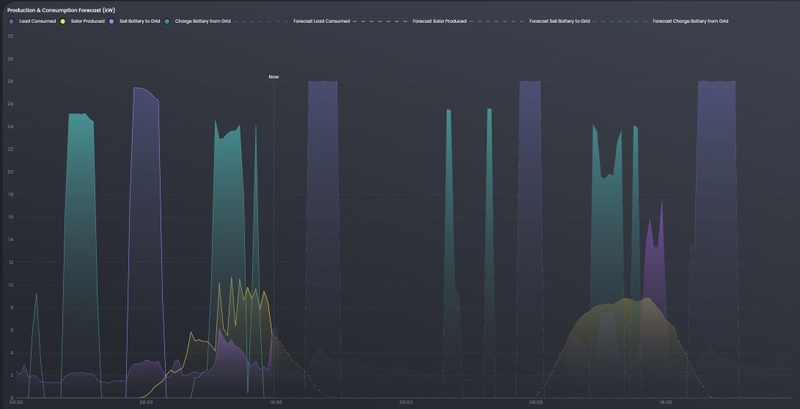Toggle Forecast Solar Produced legend item
Viewport: 800px width, 409px height.
(x=439, y=21)
